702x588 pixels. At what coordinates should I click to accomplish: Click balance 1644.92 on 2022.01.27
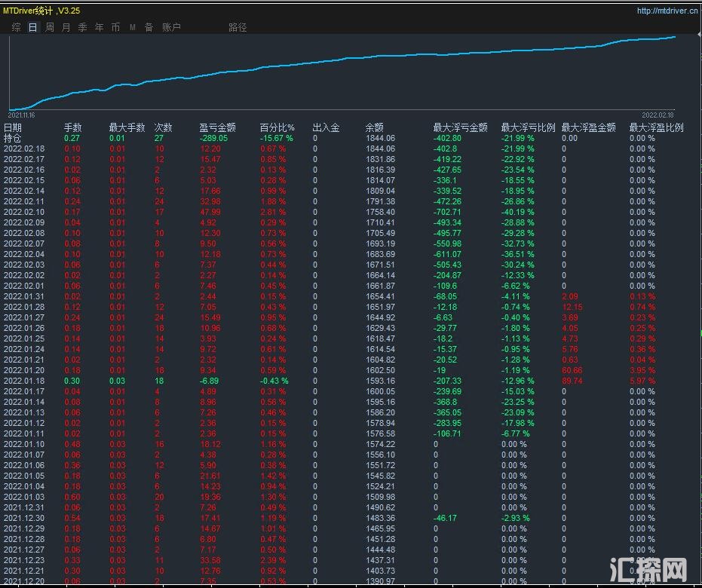pyautogui.click(x=381, y=317)
